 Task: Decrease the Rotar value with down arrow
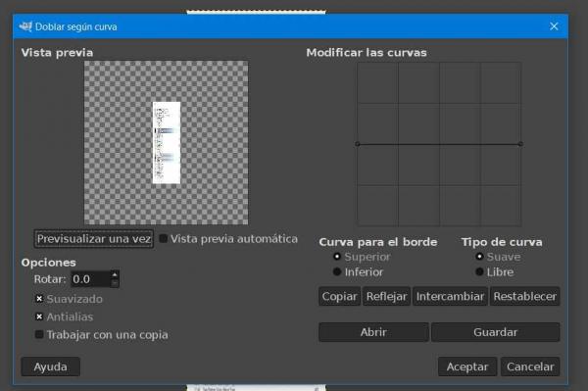pyautogui.click(x=115, y=283)
